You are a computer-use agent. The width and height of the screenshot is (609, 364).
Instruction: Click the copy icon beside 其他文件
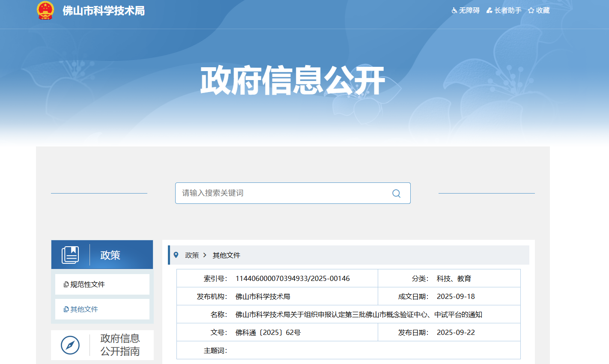66,309
